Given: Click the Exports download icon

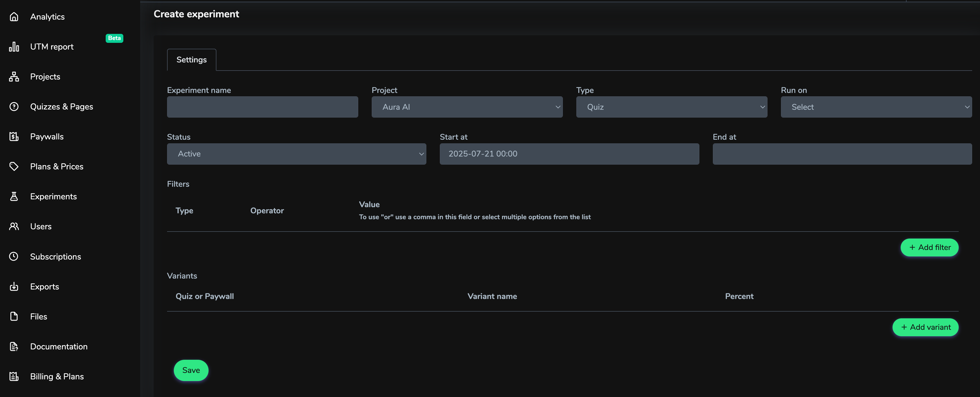Looking at the screenshot, I should coord(14,286).
